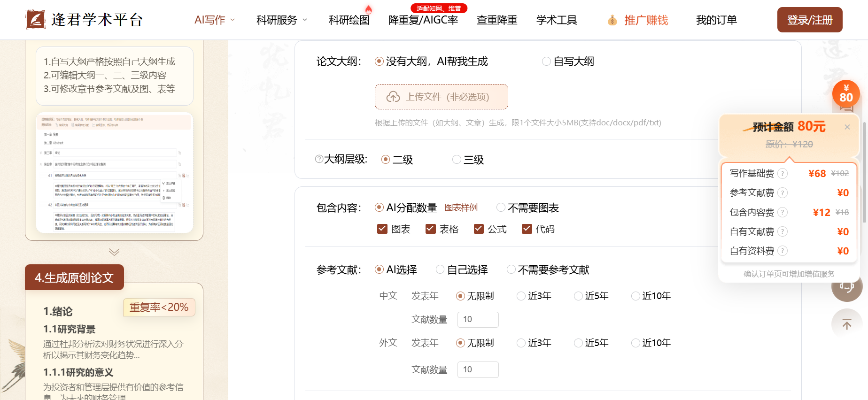The width and height of the screenshot is (868, 400).
Task: Select 近10年 for 中文 references
Action: click(651, 296)
